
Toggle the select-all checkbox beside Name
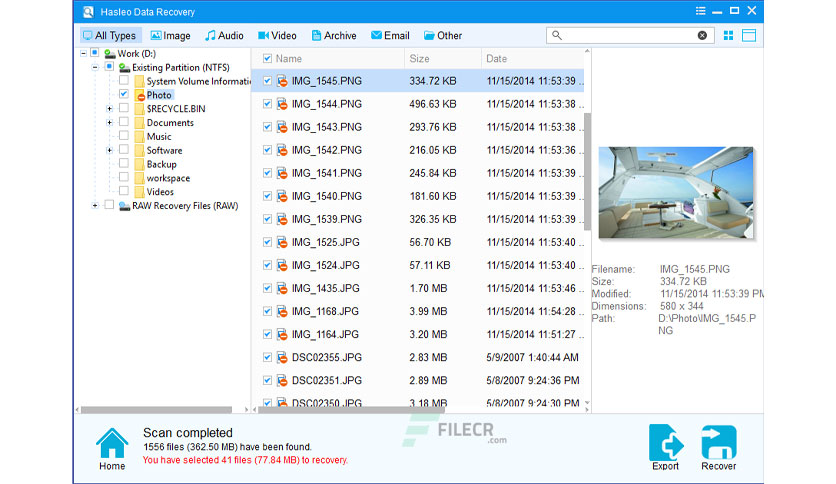click(x=268, y=59)
